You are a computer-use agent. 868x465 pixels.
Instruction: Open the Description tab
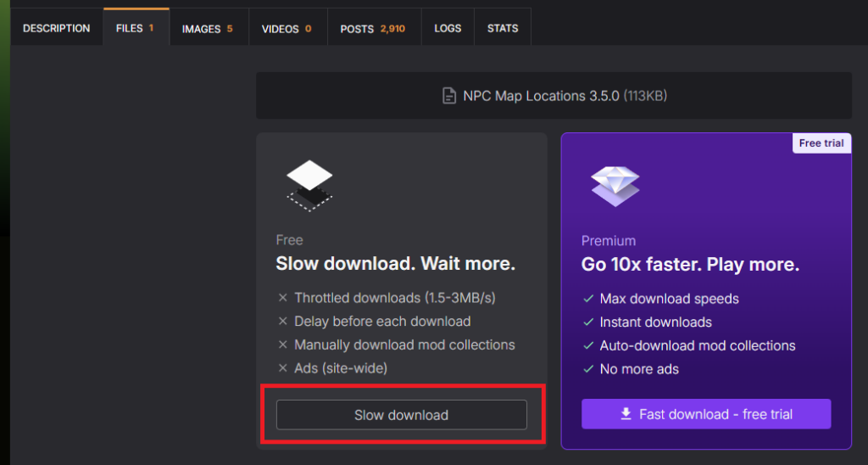pyautogui.click(x=56, y=28)
